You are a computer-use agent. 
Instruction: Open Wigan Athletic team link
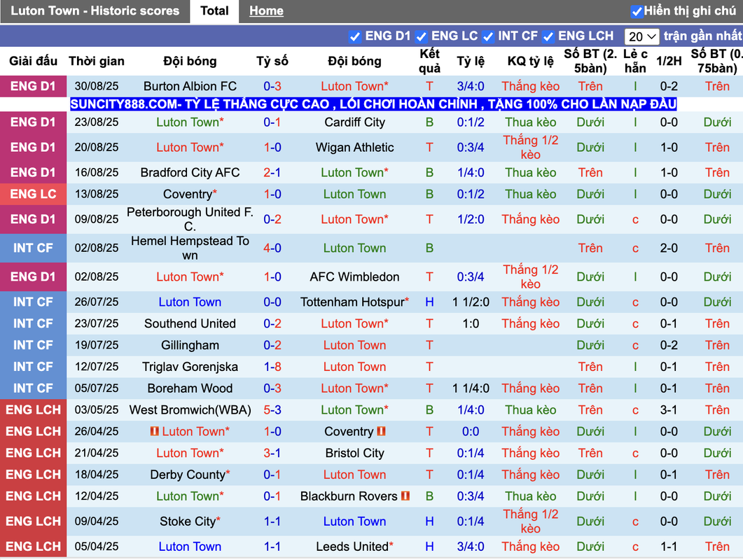coord(354,147)
